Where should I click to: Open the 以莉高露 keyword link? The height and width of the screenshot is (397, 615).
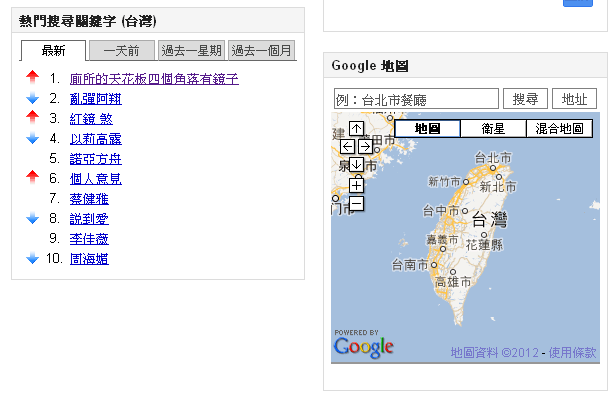96,139
